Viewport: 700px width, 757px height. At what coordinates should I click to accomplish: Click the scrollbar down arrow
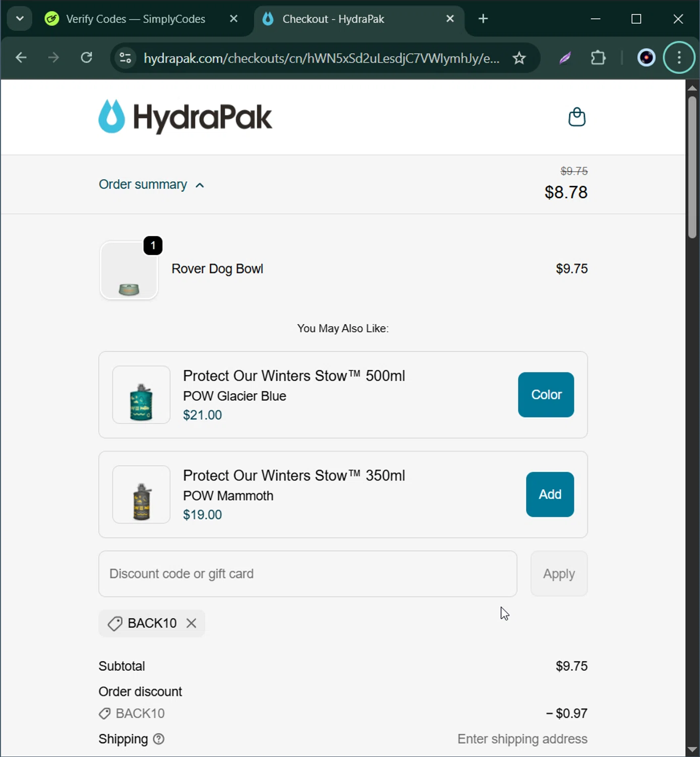692,750
